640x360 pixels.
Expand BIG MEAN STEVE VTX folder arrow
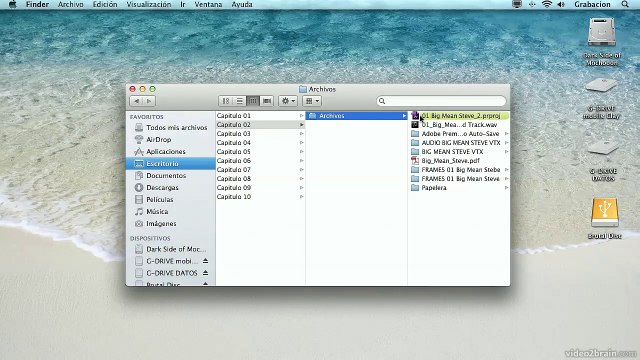coord(506,151)
